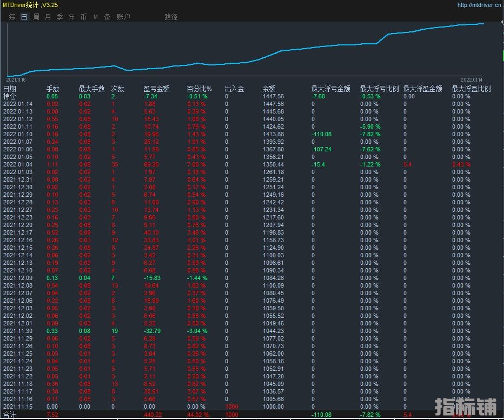Screen dimensions: 504x420
Task: Click chart start date 2021.11.16
Action: tap(16, 79)
